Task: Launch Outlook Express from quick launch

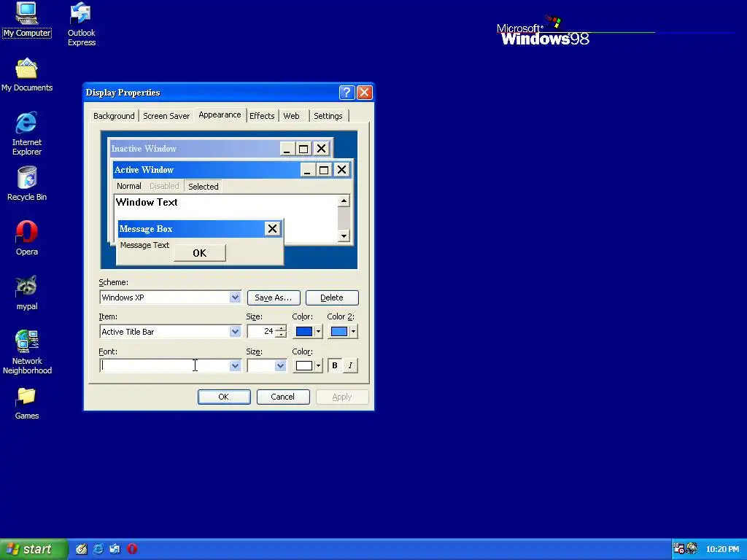Action: click(115, 549)
